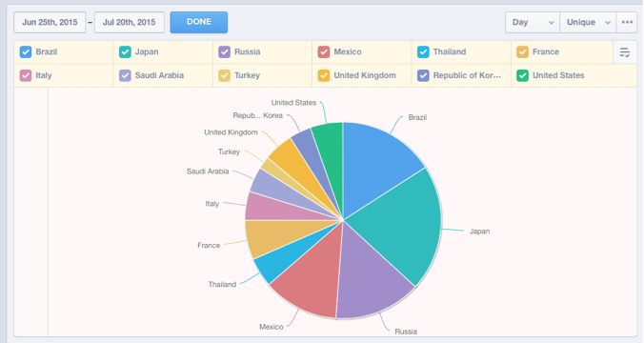Screen dimensions: 644x343
Task: Toggle the Japan series checkbox
Action: (125, 52)
